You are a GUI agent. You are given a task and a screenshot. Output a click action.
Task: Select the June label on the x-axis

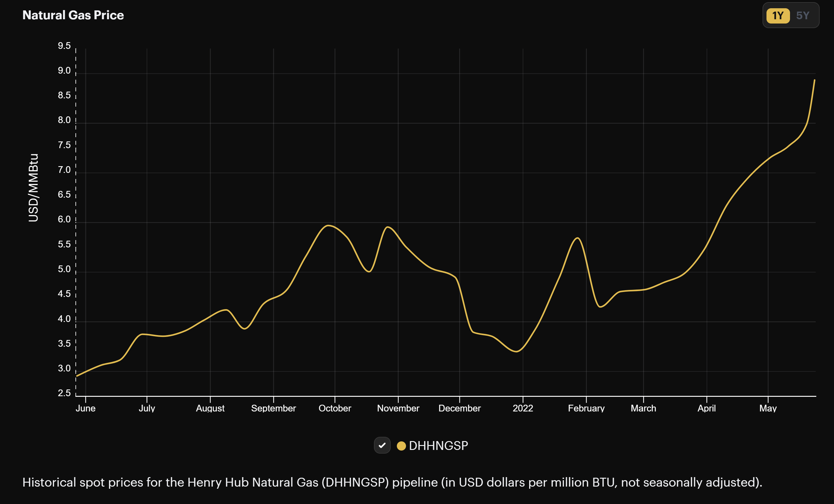click(86, 408)
